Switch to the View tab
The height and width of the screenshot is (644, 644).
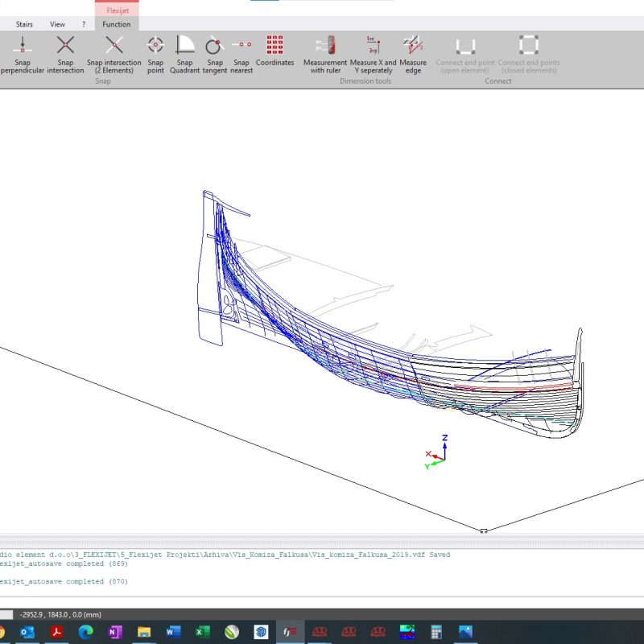57,24
